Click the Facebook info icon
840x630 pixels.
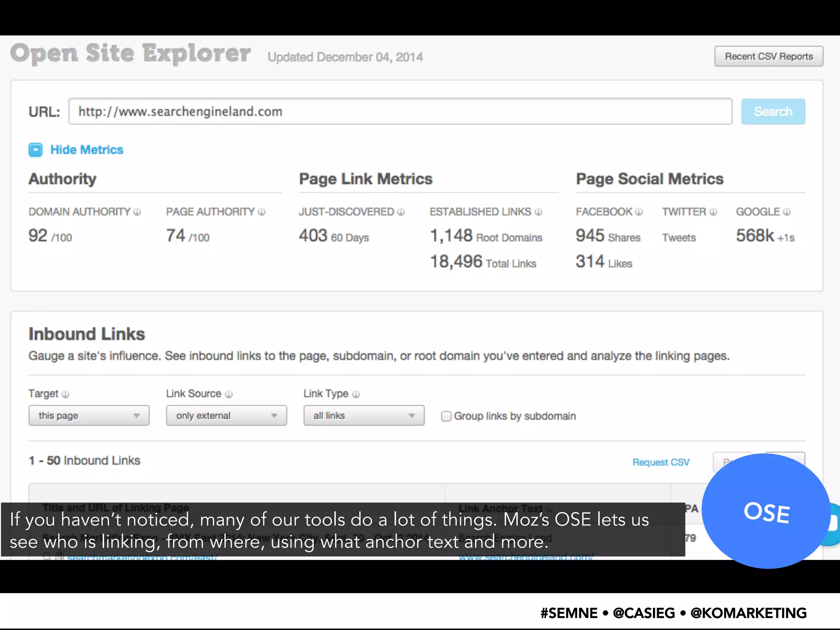[x=639, y=212]
